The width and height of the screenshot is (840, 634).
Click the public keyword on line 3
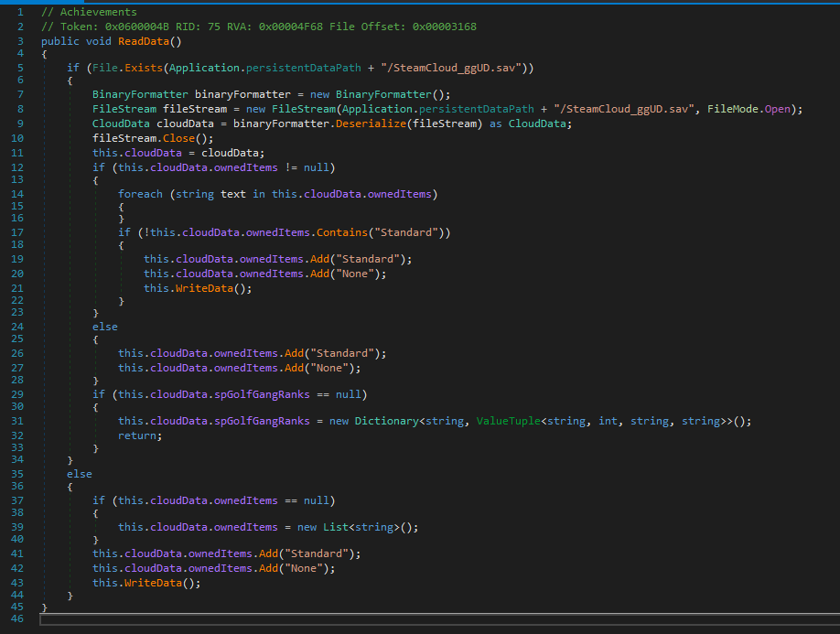(x=60, y=41)
